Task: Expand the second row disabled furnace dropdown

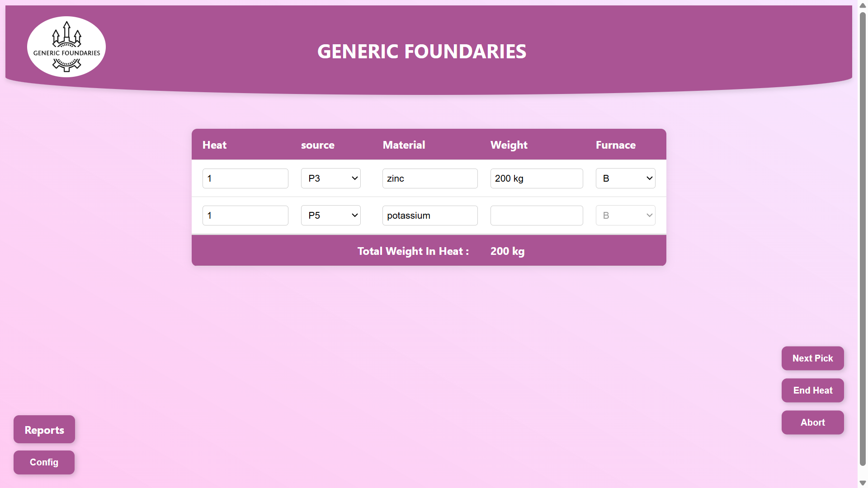Action: [625, 216]
